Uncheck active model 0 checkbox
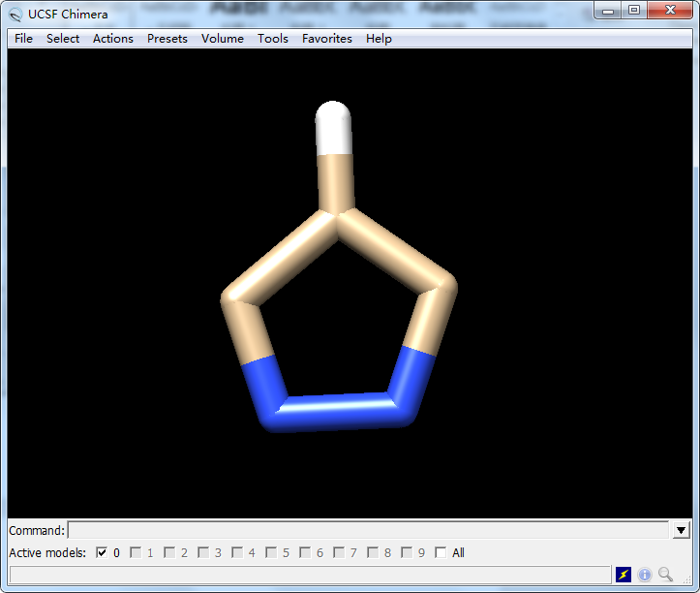This screenshot has height=593, width=700. tap(102, 553)
